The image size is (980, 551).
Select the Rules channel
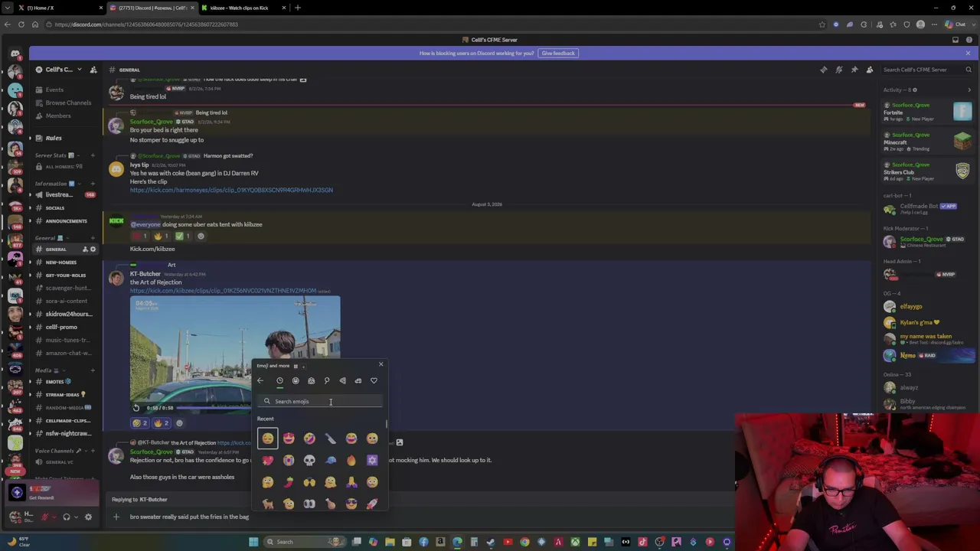[54, 138]
